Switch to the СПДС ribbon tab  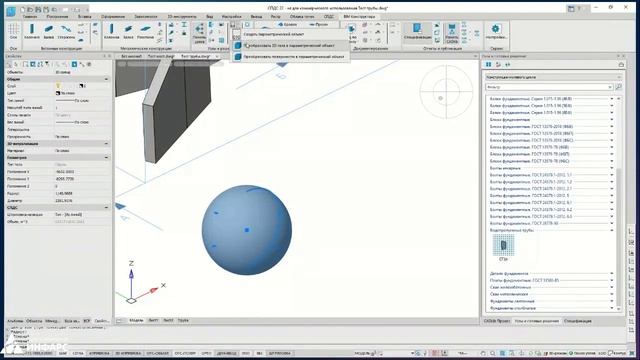tap(328, 17)
